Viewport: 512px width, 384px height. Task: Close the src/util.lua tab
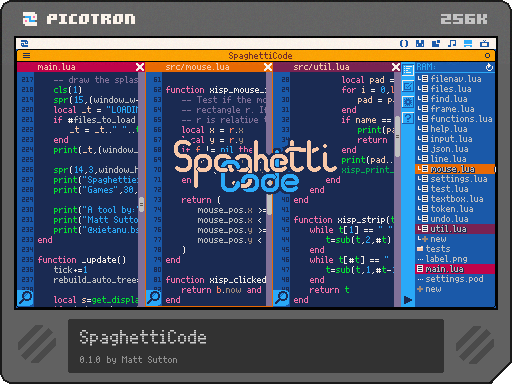(x=396, y=67)
